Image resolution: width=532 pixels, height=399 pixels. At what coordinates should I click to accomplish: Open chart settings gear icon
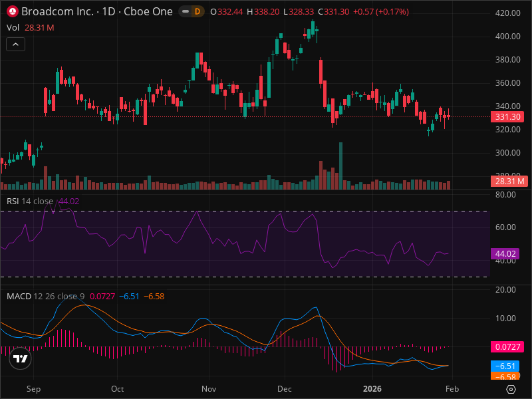[x=511, y=389]
